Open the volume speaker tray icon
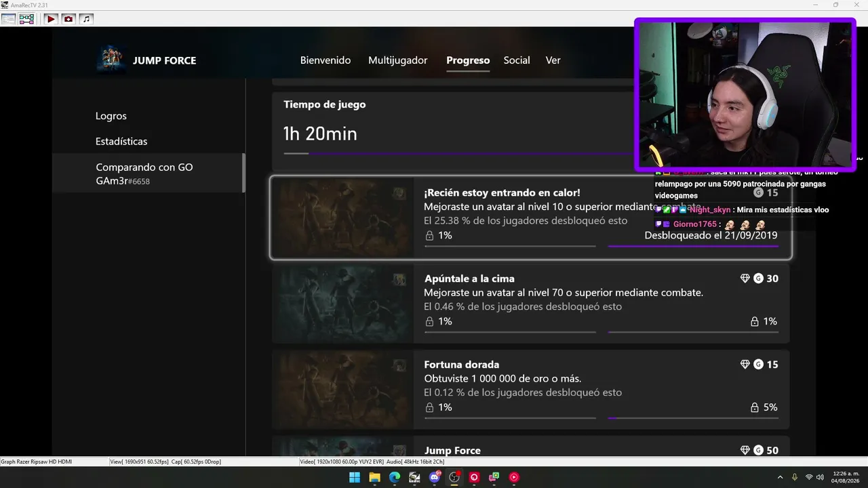 [821, 477]
